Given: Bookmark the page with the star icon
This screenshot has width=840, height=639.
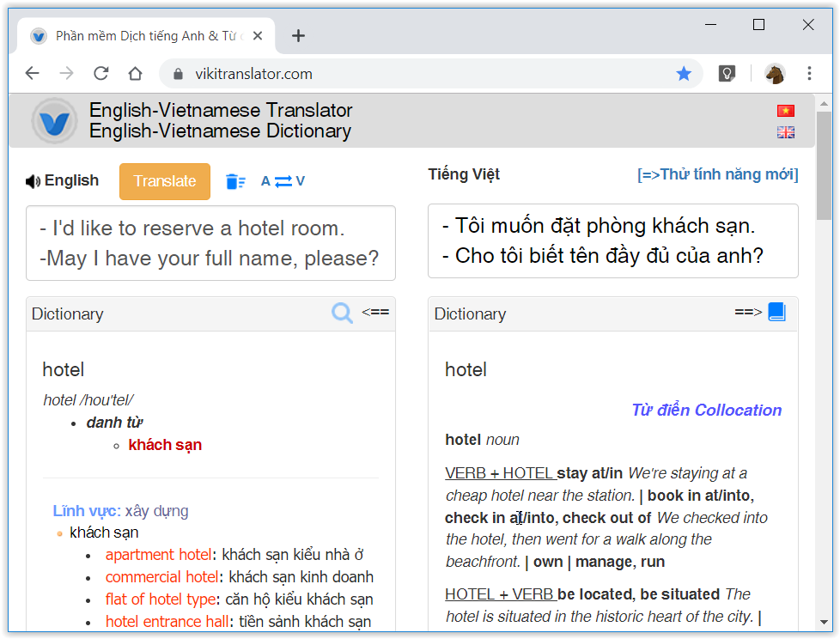Looking at the screenshot, I should [x=684, y=73].
